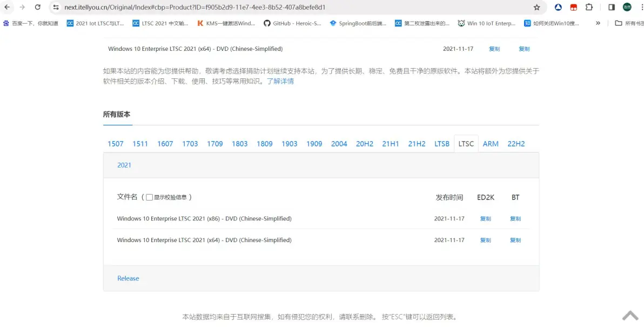Click the BT column header

515,198
